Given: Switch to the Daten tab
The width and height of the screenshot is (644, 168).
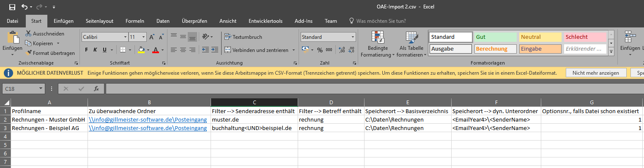Looking at the screenshot, I should (x=163, y=21).
